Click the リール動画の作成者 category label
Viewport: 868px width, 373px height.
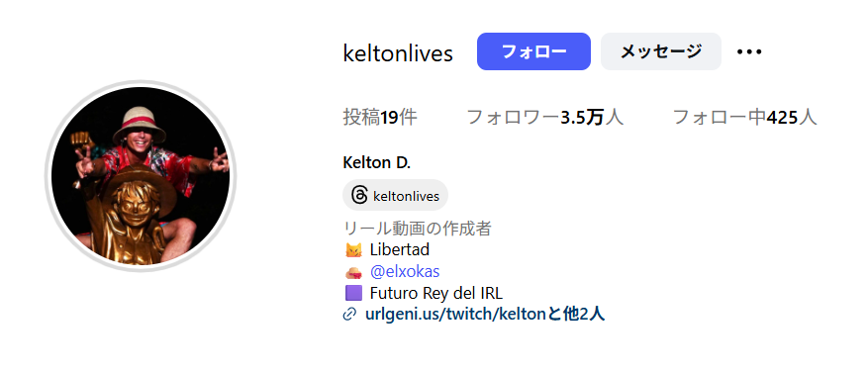coord(418,229)
